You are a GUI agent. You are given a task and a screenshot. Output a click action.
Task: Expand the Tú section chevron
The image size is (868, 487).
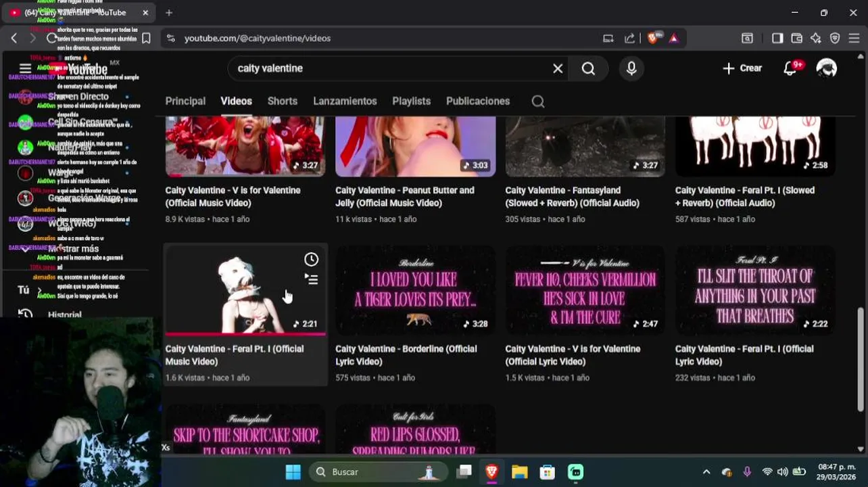coord(39,291)
